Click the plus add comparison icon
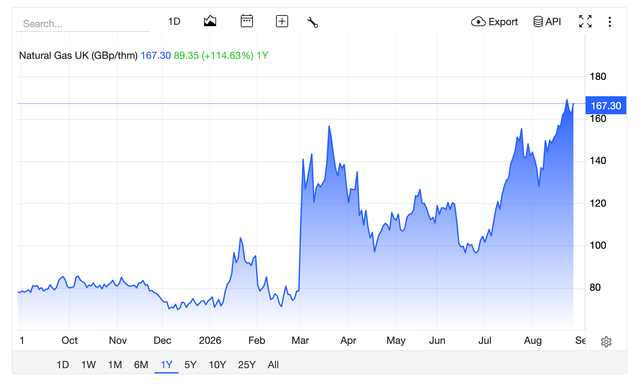The image size is (640, 386). [x=282, y=21]
